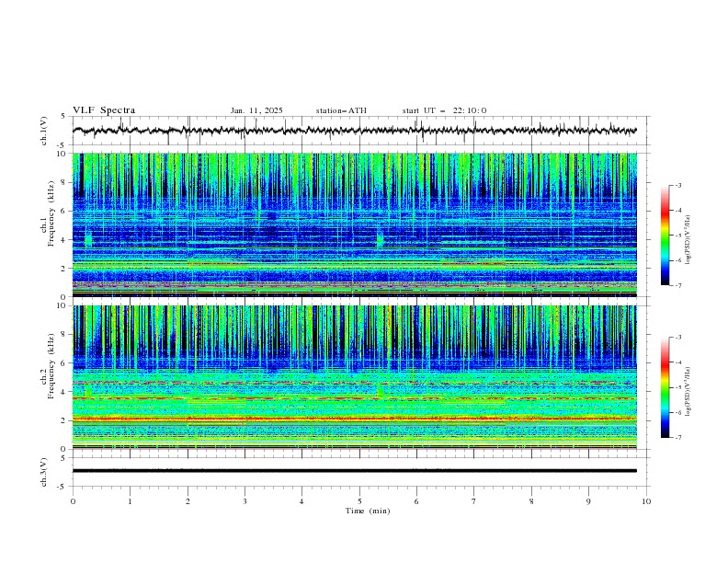Click time axis tick label "1"
The image size is (728, 563).
pyautogui.click(x=130, y=501)
